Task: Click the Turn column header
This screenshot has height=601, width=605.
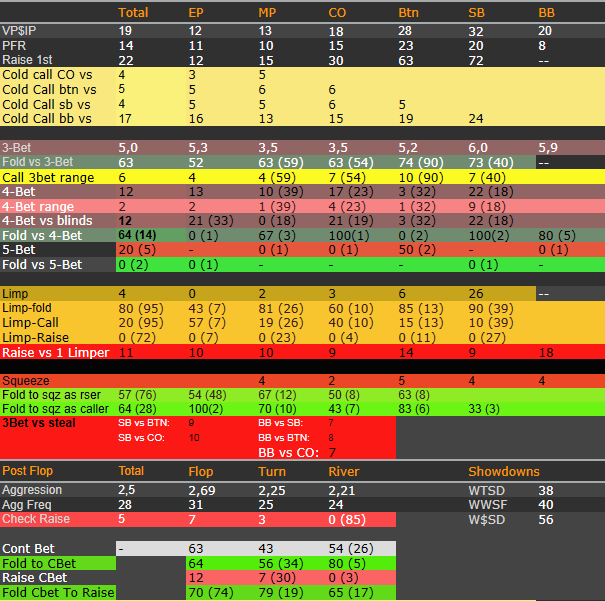Action: pyautogui.click(x=272, y=471)
